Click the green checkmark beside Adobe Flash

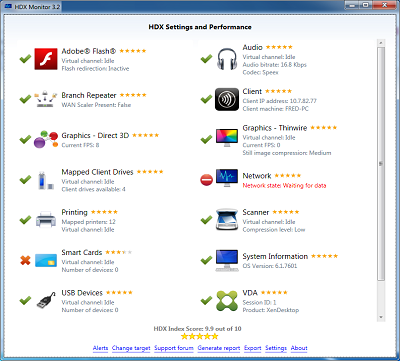tap(25, 59)
